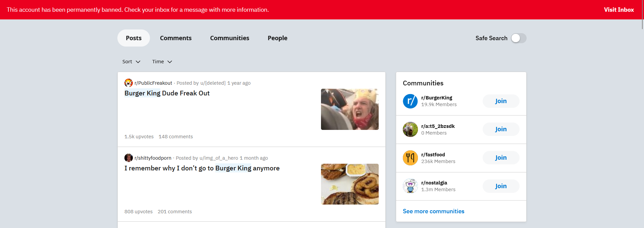View the burger food post thumbnail
644x228 pixels.
[x=350, y=184]
